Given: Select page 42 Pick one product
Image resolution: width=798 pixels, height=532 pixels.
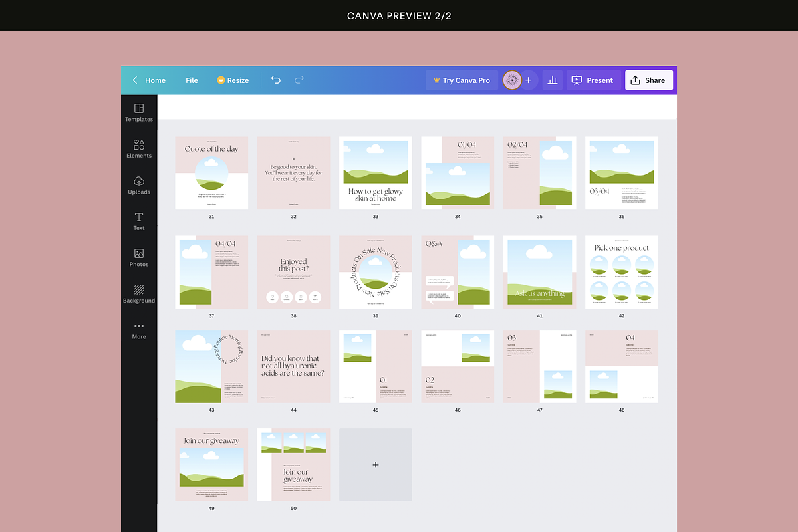Looking at the screenshot, I should click(622, 272).
